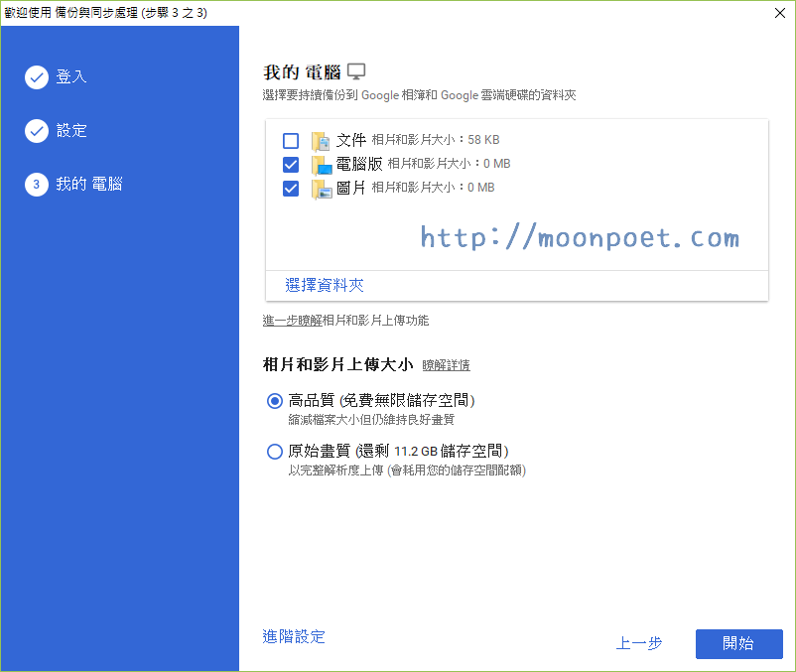Click the checkmark icon next to 設定 step
The height and width of the screenshot is (672, 796).
coord(37,130)
